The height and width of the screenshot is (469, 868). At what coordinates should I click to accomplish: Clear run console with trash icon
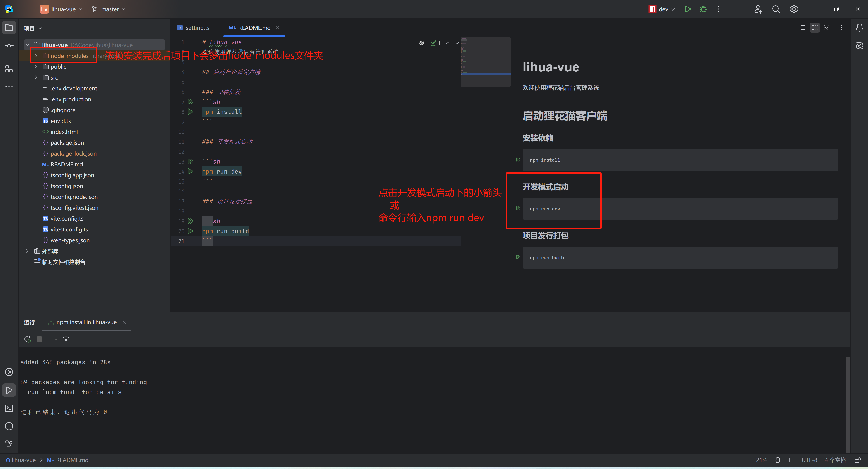(66, 339)
